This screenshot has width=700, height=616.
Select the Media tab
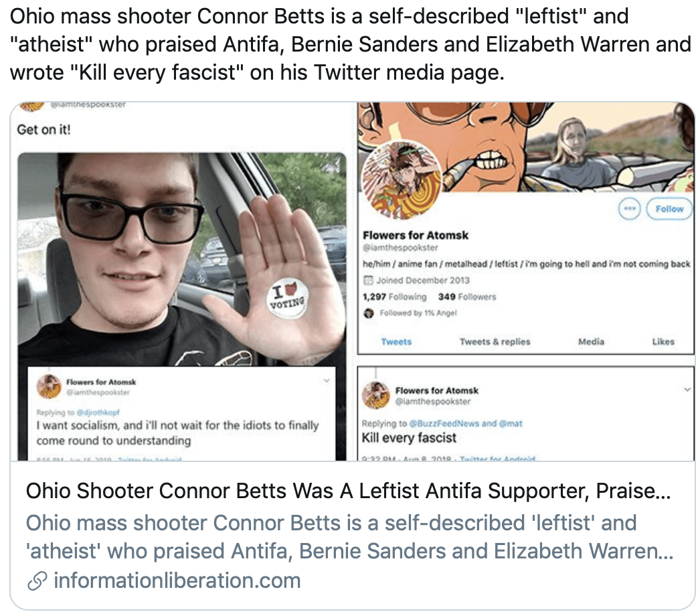[x=591, y=341]
